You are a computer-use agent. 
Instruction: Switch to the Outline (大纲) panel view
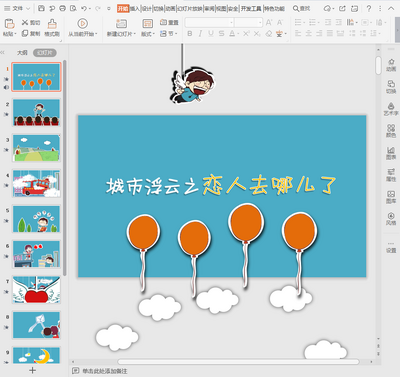pyautogui.click(x=22, y=53)
